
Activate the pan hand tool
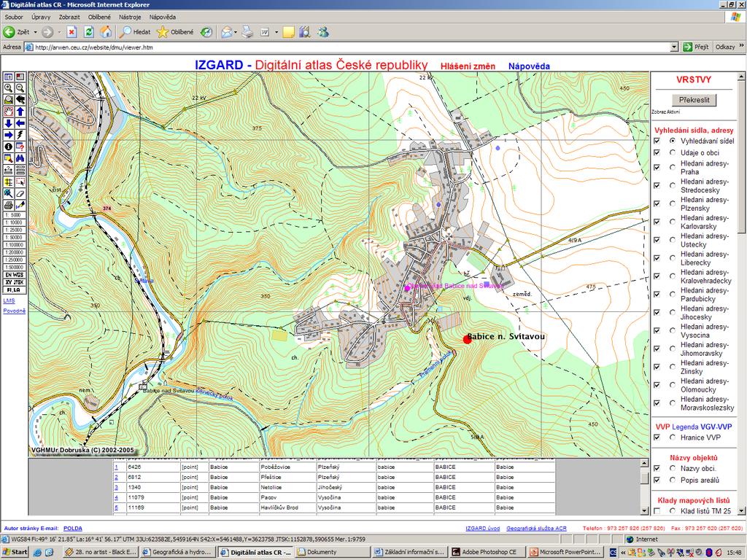[x=8, y=112]
